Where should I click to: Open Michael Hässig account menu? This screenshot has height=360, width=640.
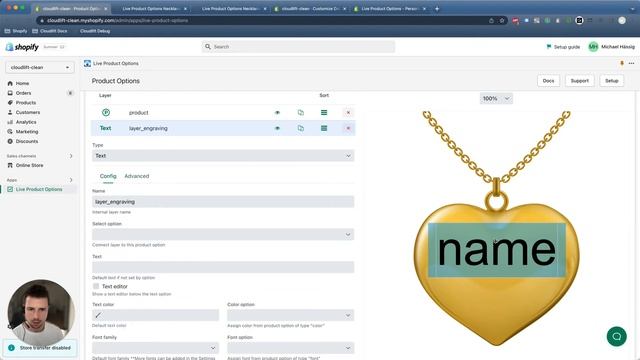[611, 47]
